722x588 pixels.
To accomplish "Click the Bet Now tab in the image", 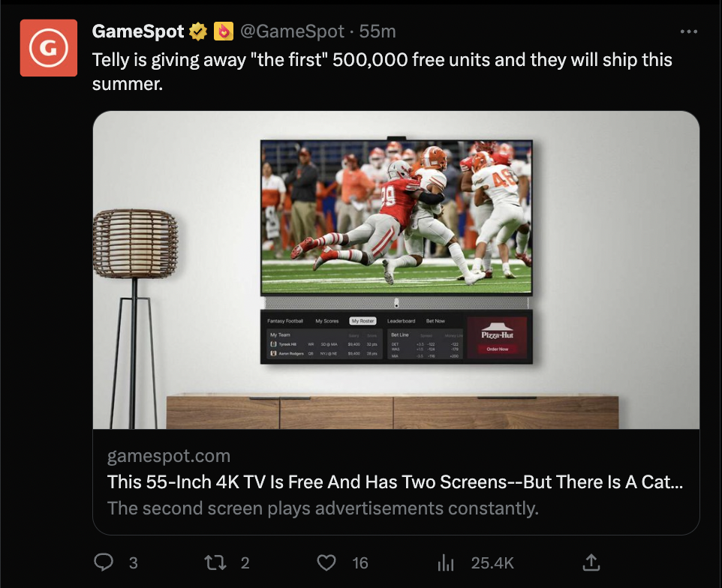I will tap(435, 321).
